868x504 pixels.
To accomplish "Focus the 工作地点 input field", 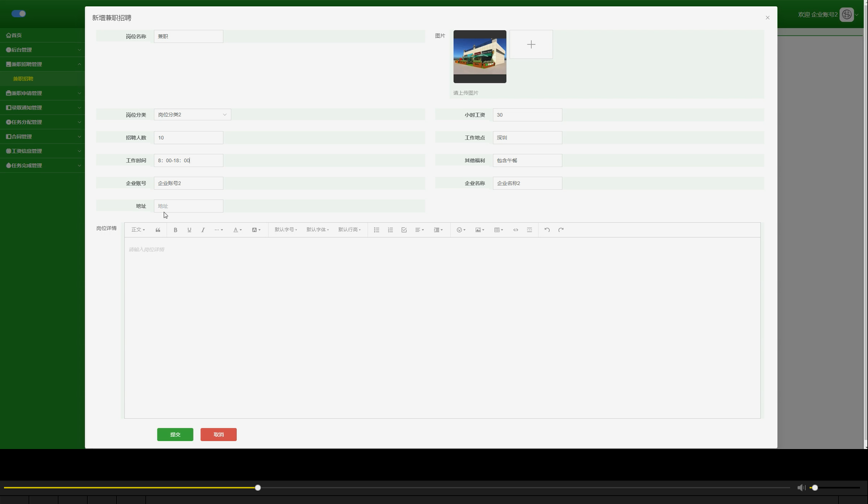I will click(x=527, y=137).
